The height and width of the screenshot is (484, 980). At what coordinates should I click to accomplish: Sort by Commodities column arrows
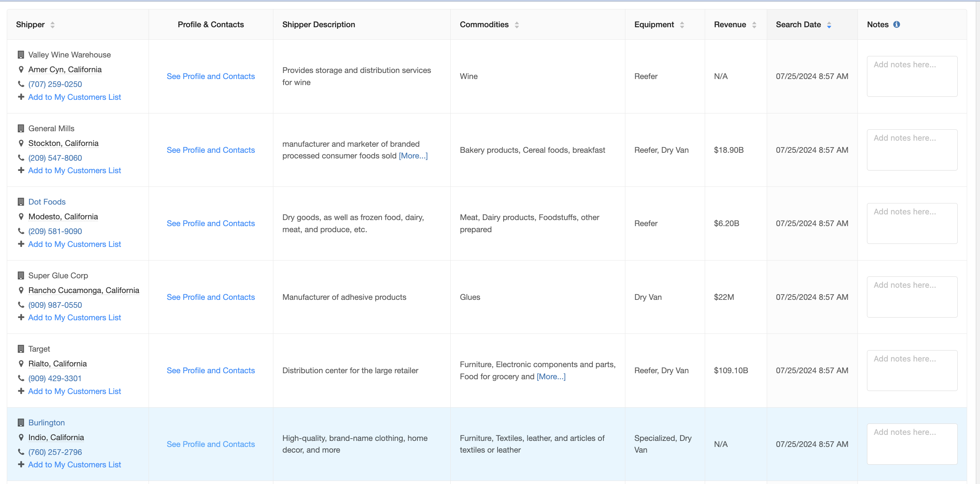516,25
